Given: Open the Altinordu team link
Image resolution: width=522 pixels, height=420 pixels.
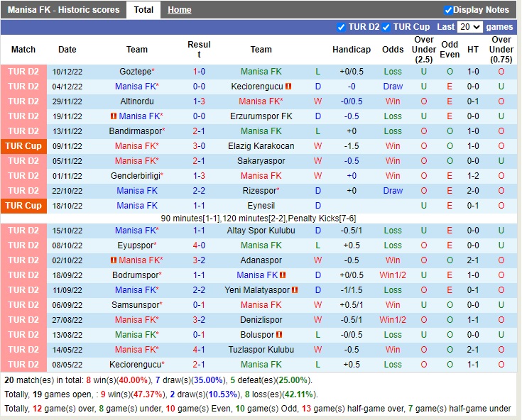Looking at the screenshot, I should tap(137, 101).
